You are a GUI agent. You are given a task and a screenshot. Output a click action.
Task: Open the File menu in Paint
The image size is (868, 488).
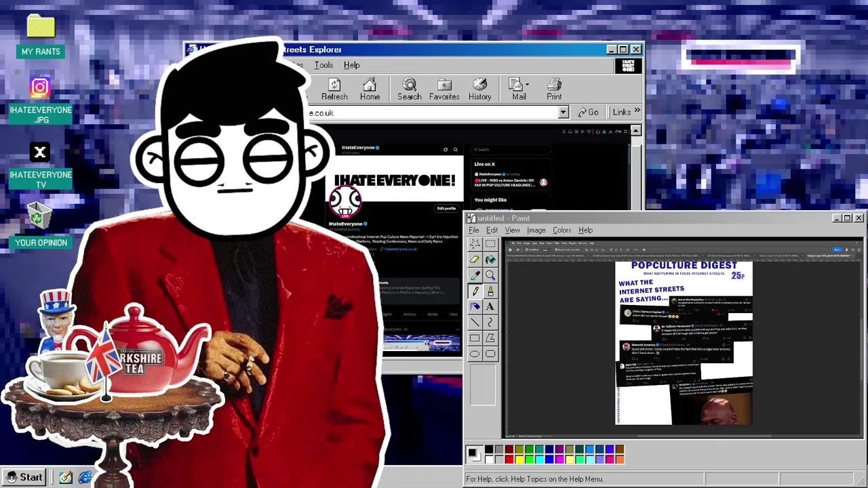pos(474,230)
